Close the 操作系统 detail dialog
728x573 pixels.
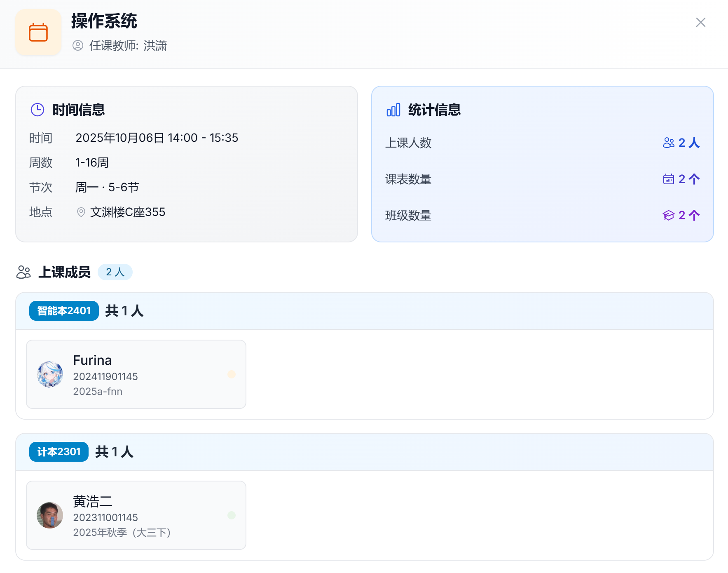(700, 22)
